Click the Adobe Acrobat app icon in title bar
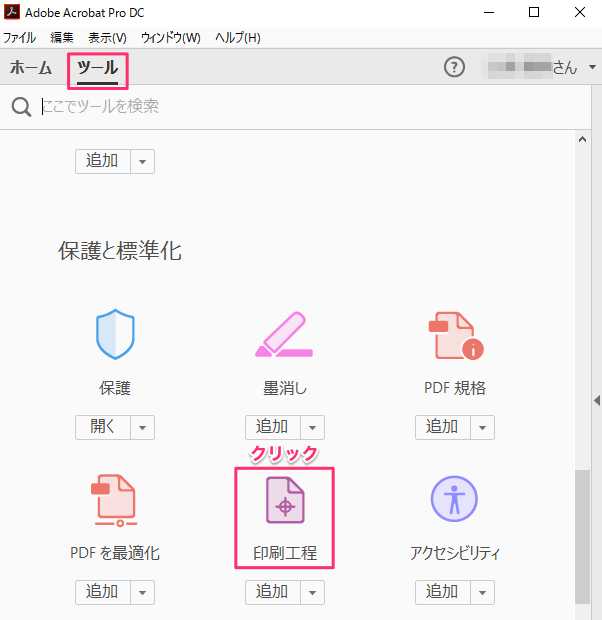Screen dimensions: 602x620 11,12
